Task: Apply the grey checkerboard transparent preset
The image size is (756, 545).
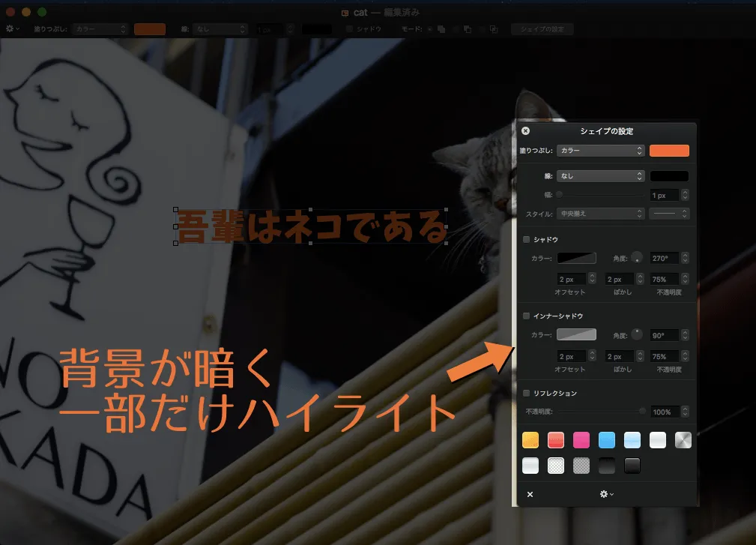Action: [x=581, y=466]
